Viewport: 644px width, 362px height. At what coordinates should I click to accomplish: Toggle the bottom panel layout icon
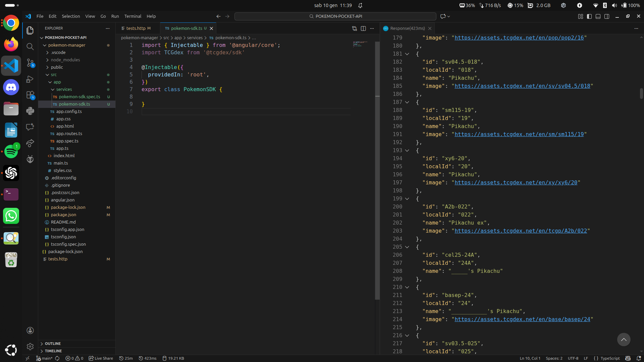(x=598, y=16)
